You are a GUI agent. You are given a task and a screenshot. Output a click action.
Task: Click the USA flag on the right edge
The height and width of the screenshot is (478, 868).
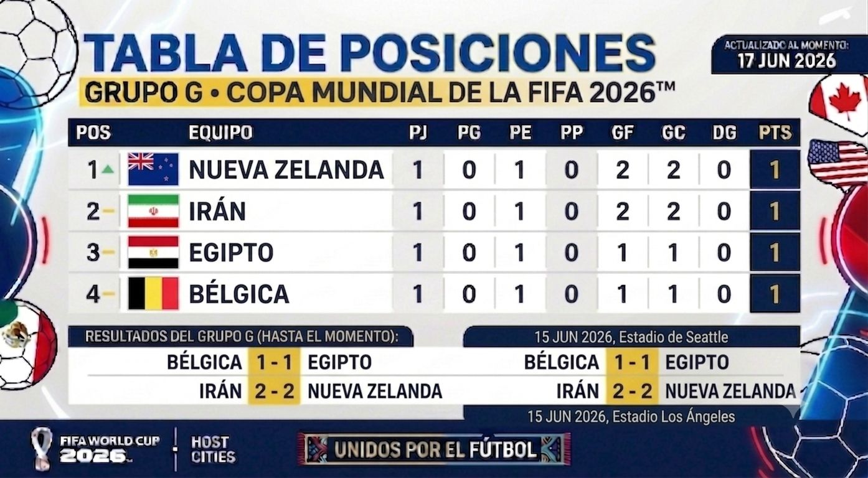point(837,164)
